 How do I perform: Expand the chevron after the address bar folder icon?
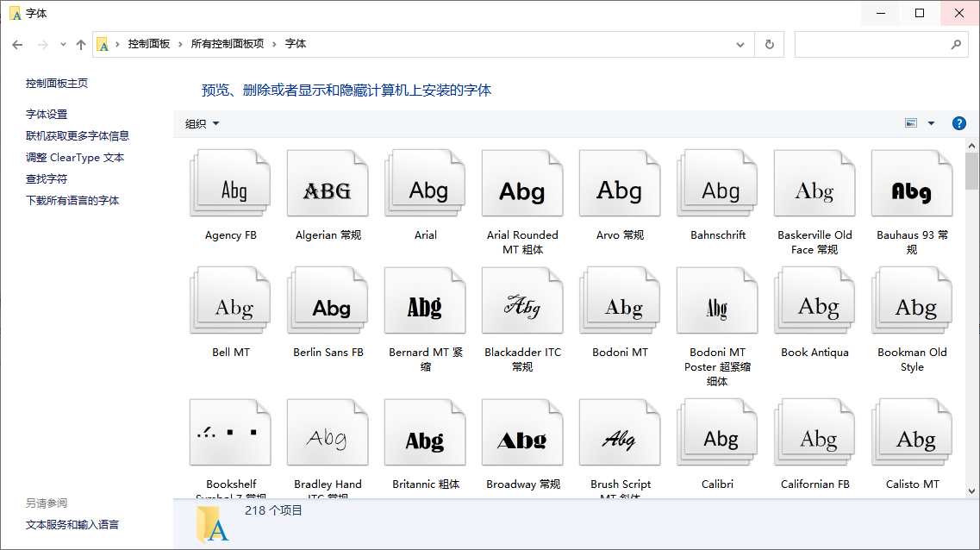[117, 44]
